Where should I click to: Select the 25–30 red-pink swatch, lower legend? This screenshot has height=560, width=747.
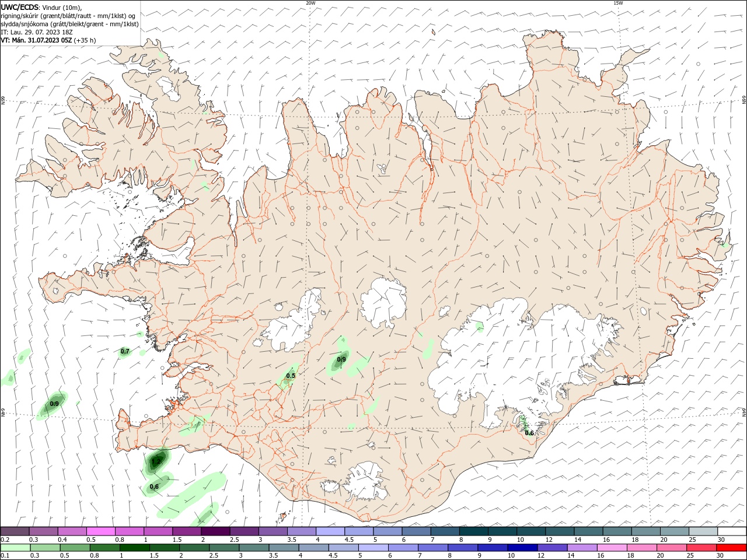701,548
